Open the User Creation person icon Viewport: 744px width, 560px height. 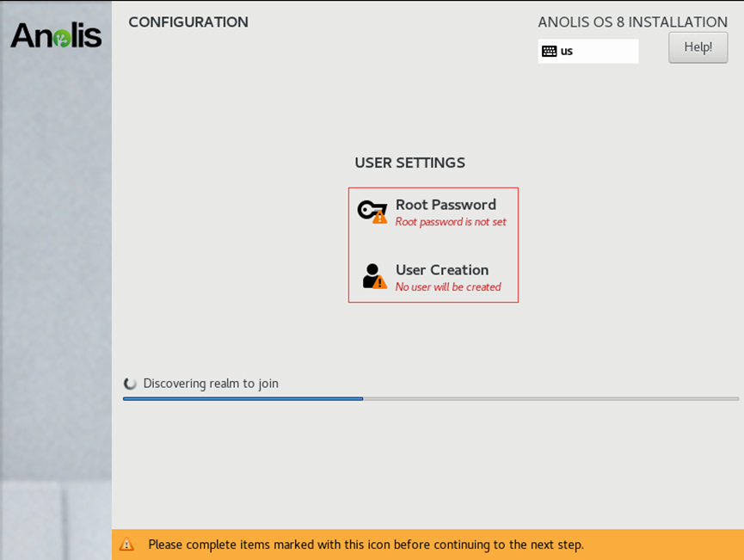point(372,275)
